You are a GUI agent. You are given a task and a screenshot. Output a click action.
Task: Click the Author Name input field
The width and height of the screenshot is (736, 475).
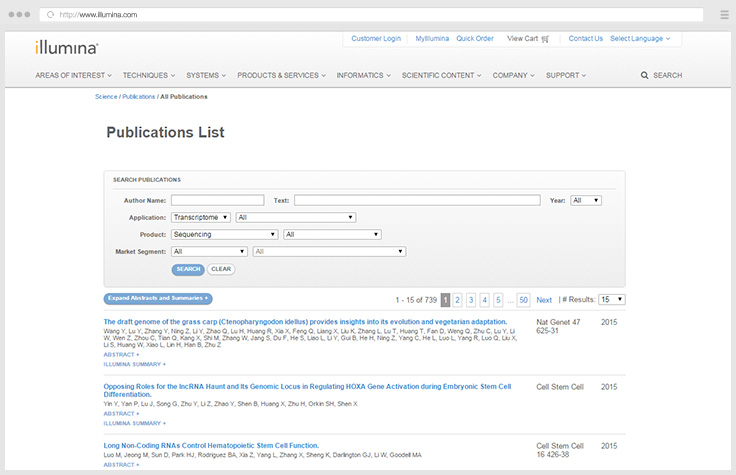click(x=217, y=200)
